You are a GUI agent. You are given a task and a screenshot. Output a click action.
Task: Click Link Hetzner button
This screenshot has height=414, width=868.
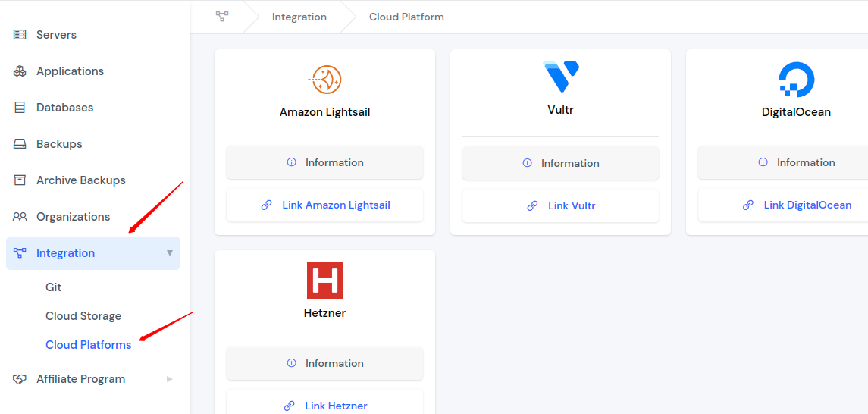click(325, 402)
